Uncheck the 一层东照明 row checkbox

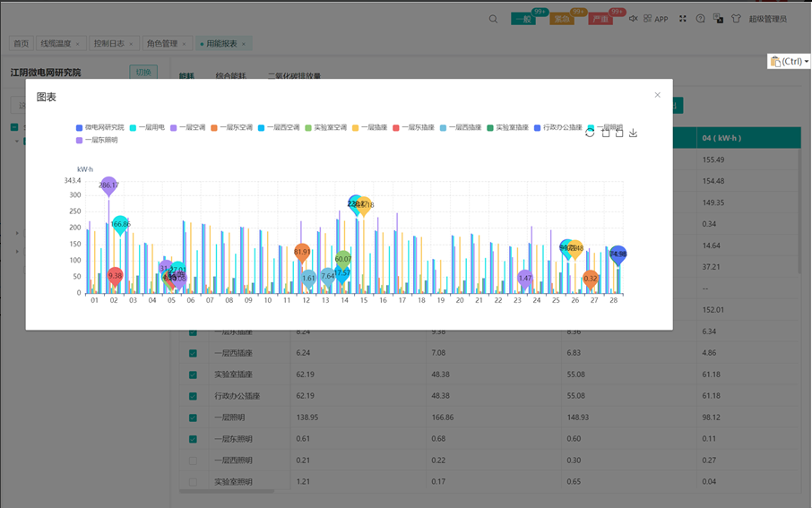click(193, 439)
